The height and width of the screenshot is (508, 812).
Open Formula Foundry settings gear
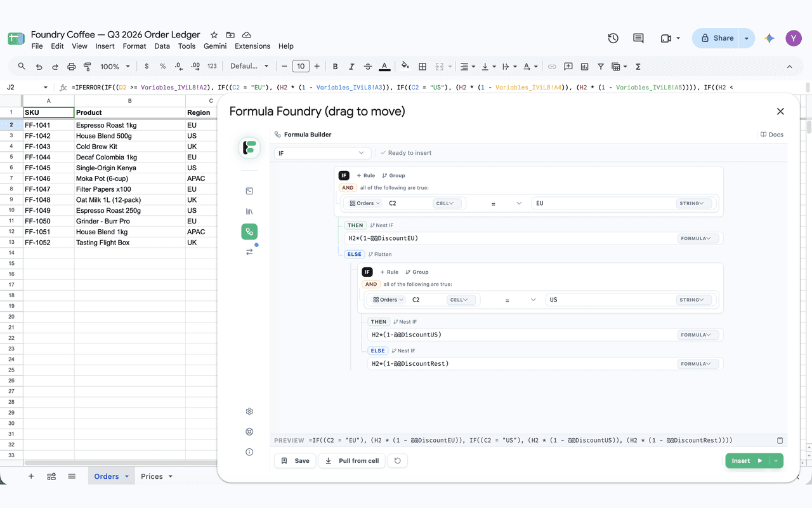tap(249, 411)
